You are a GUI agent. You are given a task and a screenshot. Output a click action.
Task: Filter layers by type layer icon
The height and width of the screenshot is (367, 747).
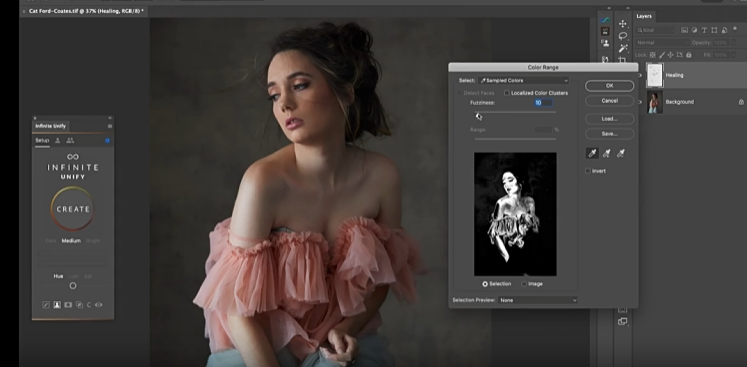point(704,30)
